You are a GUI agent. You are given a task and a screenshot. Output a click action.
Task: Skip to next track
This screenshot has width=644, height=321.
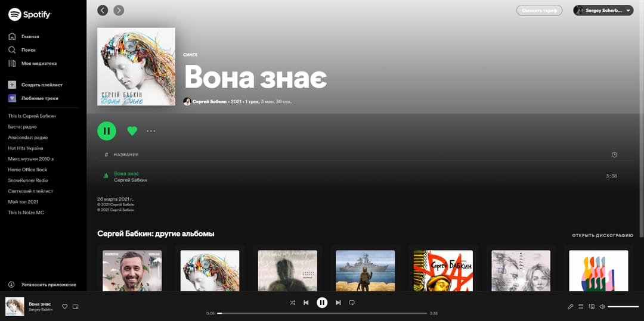coord(338,303)
